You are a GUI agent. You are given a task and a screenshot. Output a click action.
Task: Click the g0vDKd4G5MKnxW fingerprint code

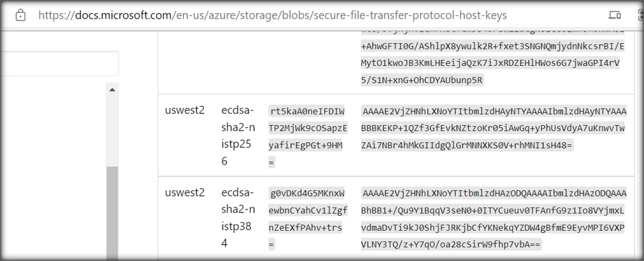point(308,219)
